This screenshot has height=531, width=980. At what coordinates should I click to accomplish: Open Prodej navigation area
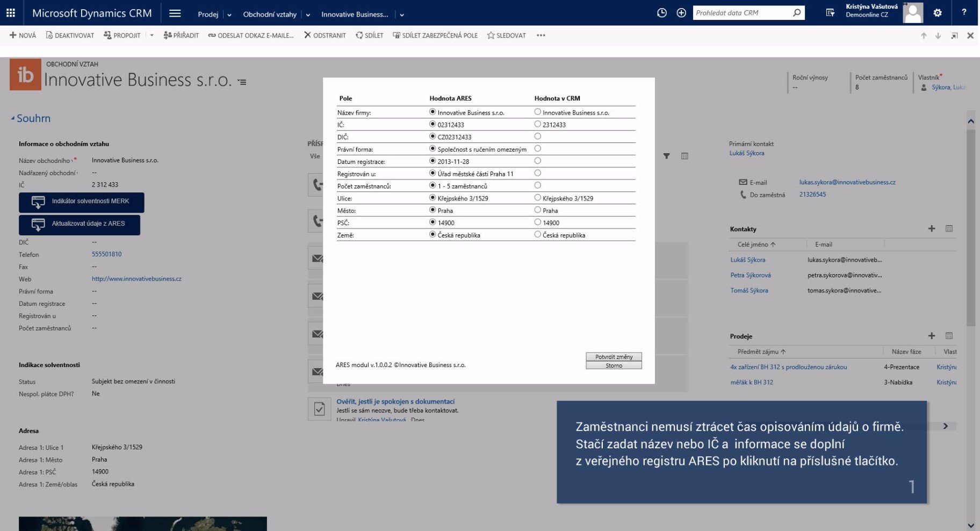208,15
